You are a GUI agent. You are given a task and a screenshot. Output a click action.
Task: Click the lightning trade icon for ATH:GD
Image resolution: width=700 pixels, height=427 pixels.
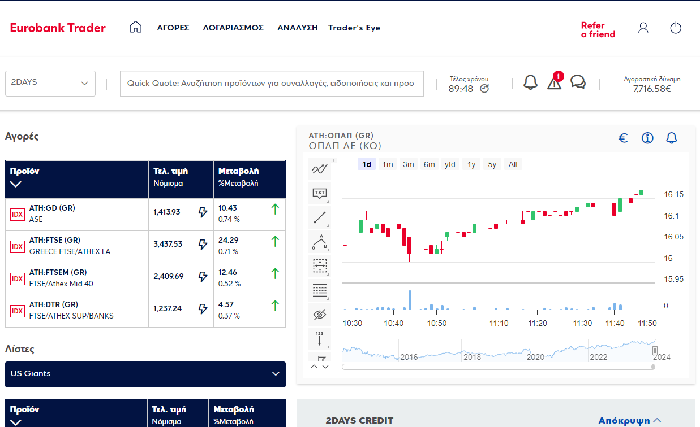pos(203,212)
